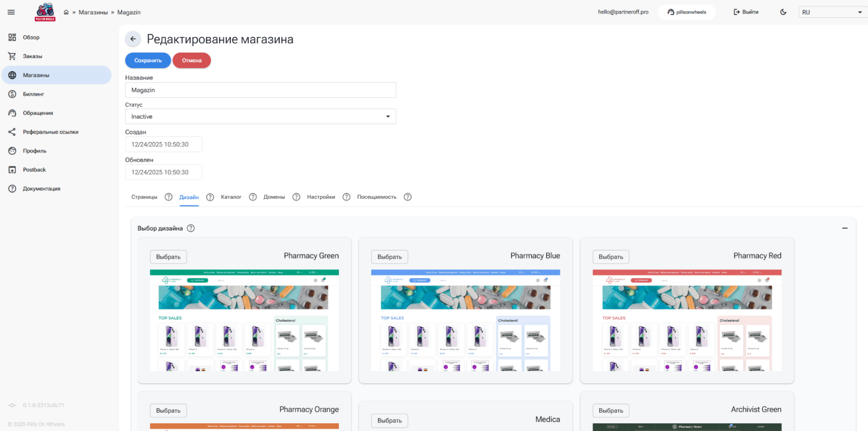
Task: Switch to the Домены tab
Action: click(x=274, y=197)
